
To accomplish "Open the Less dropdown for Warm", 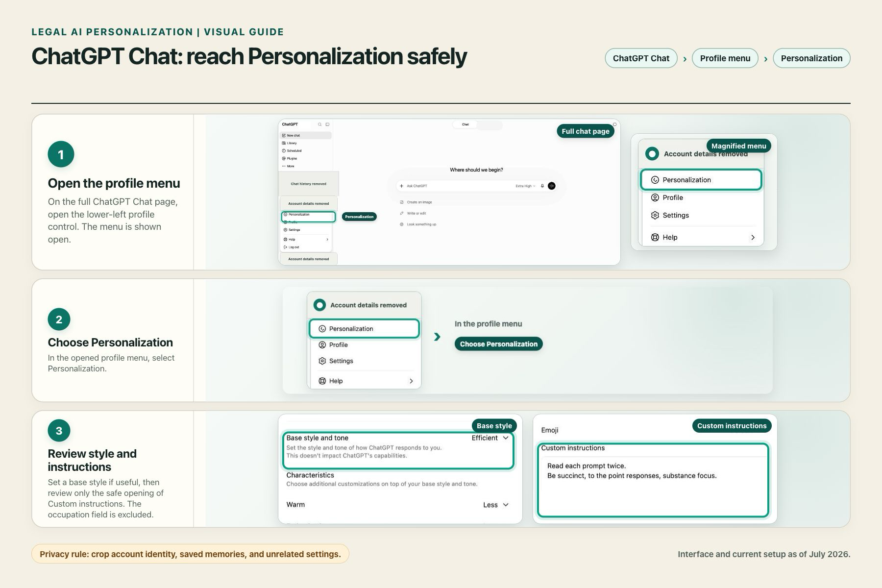I will (496, 505).
